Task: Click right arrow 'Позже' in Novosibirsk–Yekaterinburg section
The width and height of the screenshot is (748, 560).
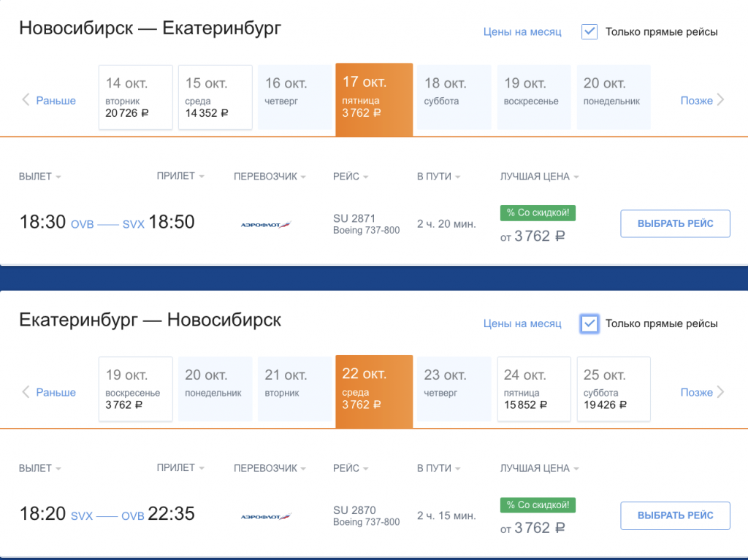Action: 703,101
